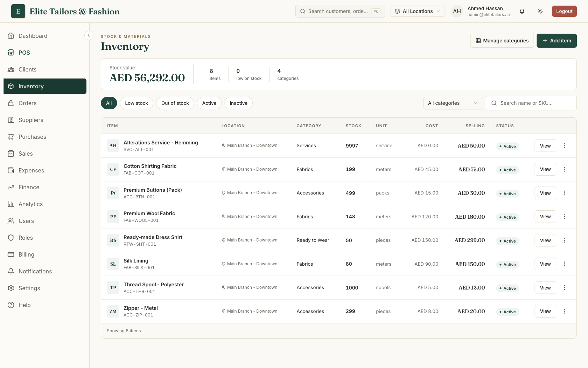
Task: Click the RS item avatar for Dress Shirt
Action: pyautogui.click(x=113, y=240)
